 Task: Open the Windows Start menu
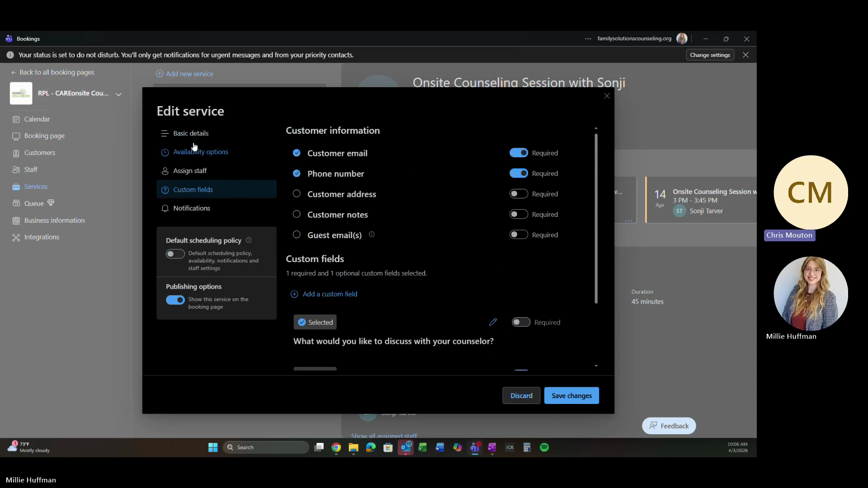pos(213,447)
